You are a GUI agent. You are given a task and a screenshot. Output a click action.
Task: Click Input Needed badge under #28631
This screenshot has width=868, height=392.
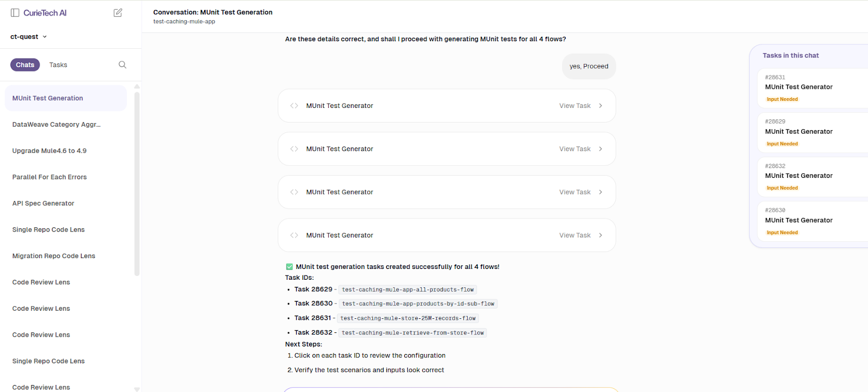[782, 100]
